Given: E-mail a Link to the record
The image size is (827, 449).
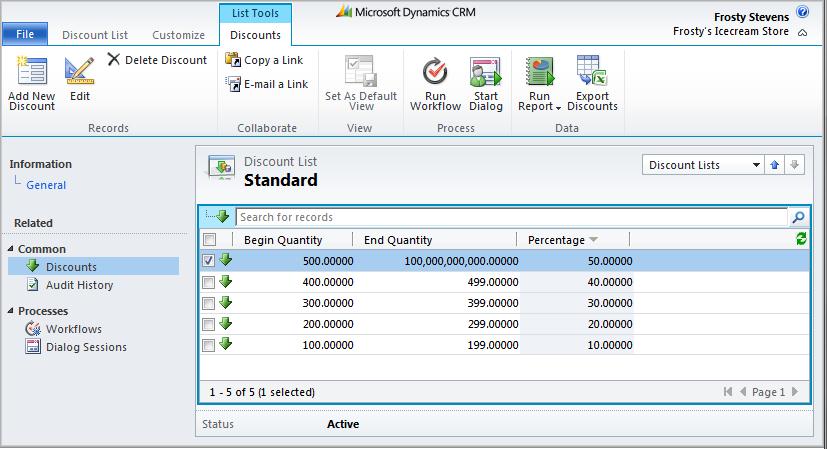Looking at the screenshot, I should tap(267, 84).
